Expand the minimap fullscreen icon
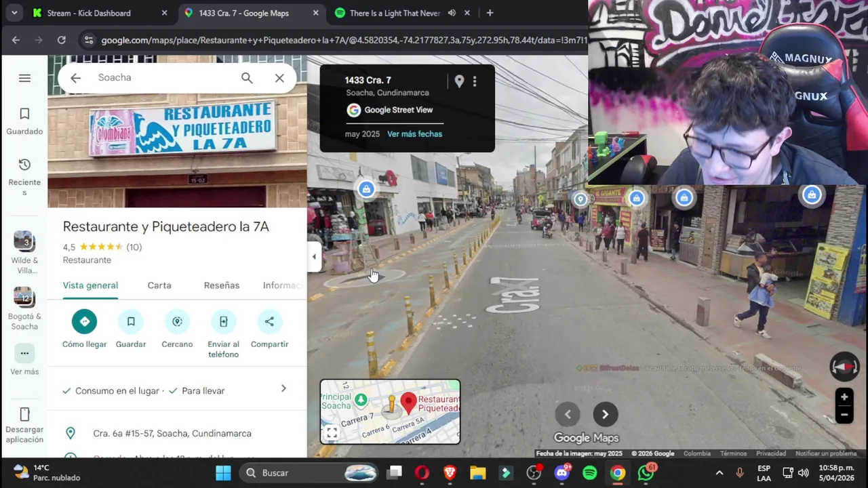This screenshot has height=488, width=868. coord(331,432)
